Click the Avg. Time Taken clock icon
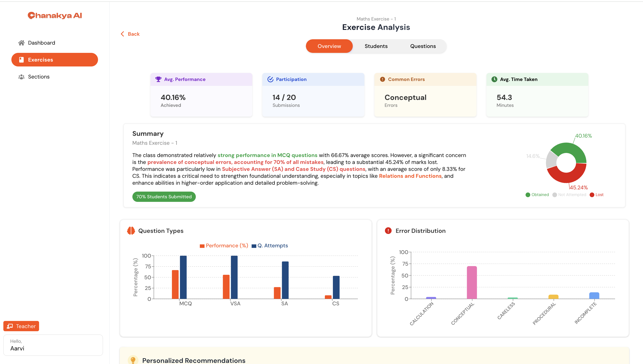This screenshot has height=364, width=643. click(494, 79)
